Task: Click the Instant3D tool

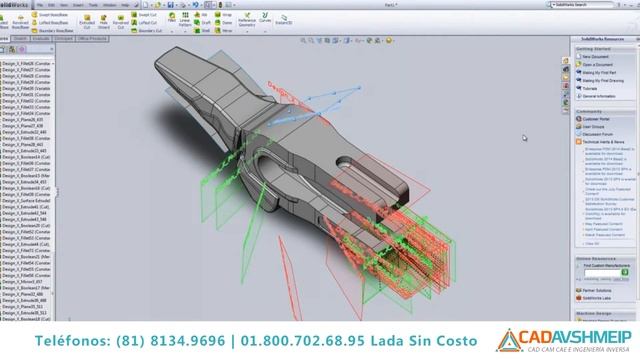Action: [283, 20]
